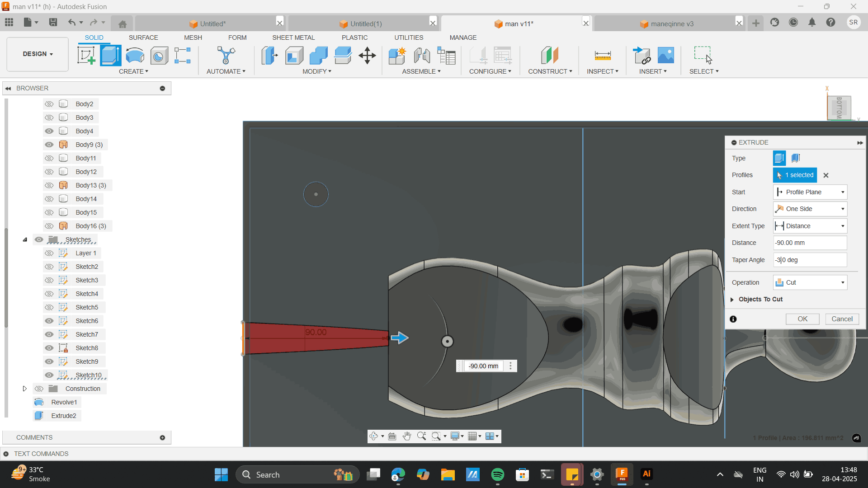Screen dimensions: 868x488
Task: Click the ViewCube BOTTOM face
Action: 839,108
